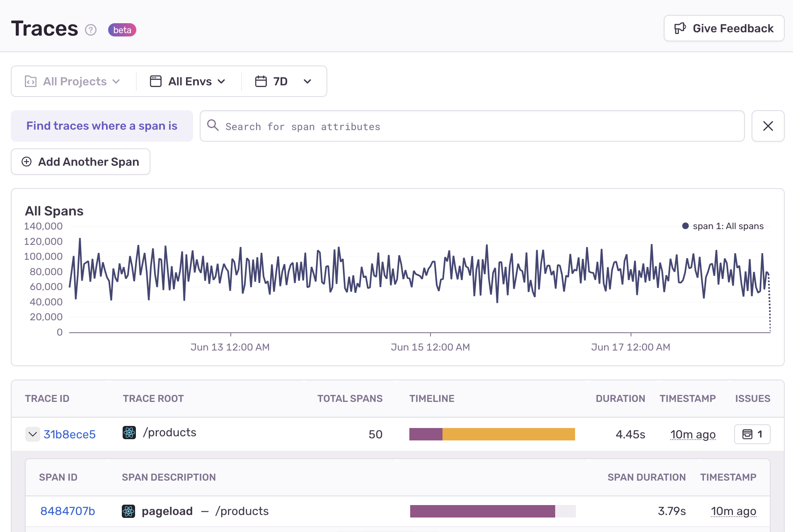The height and width of the screenshot is (532, 793).
Task: Open the All Projects dropdown
Action: click(73, 81)
